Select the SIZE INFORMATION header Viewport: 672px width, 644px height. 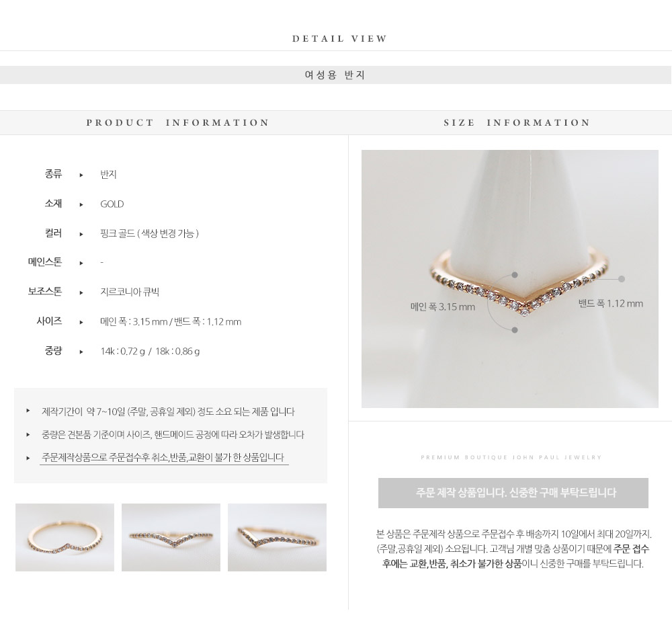pyautogui.click(x=517, y=122)
